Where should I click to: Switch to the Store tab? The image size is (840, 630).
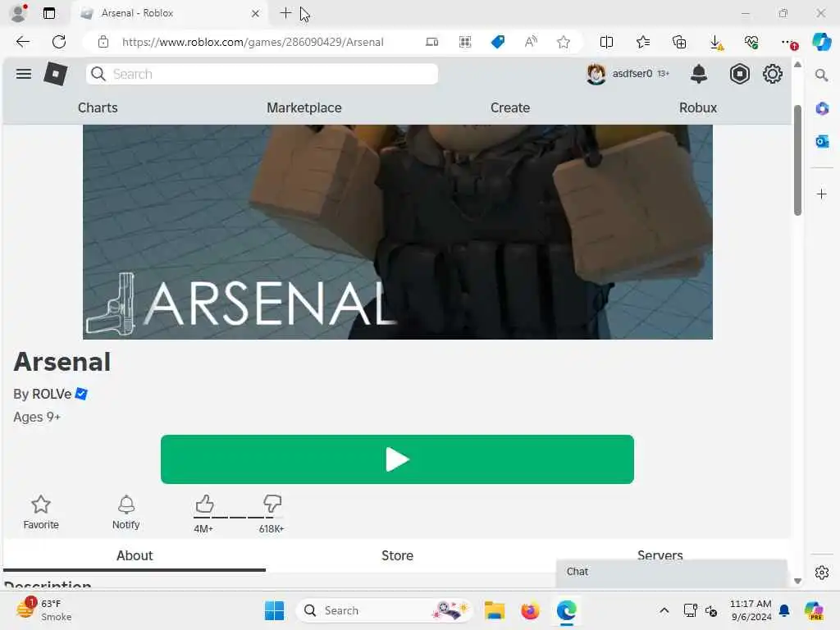397,555
